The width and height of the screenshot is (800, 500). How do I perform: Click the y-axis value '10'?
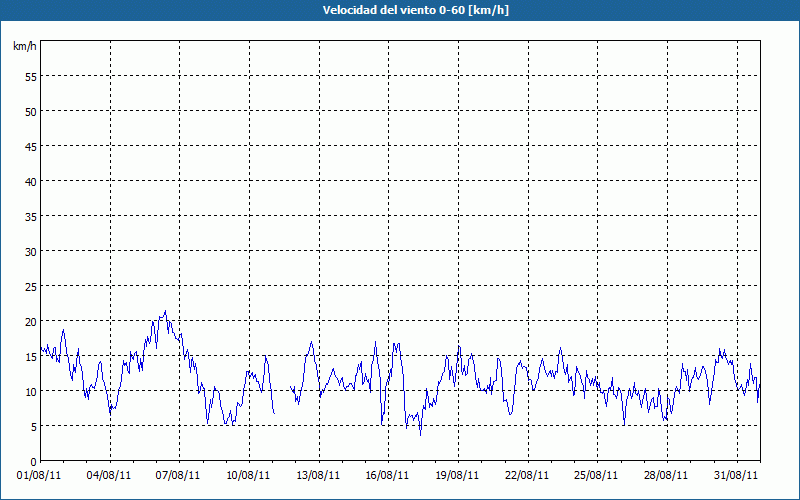31,392
